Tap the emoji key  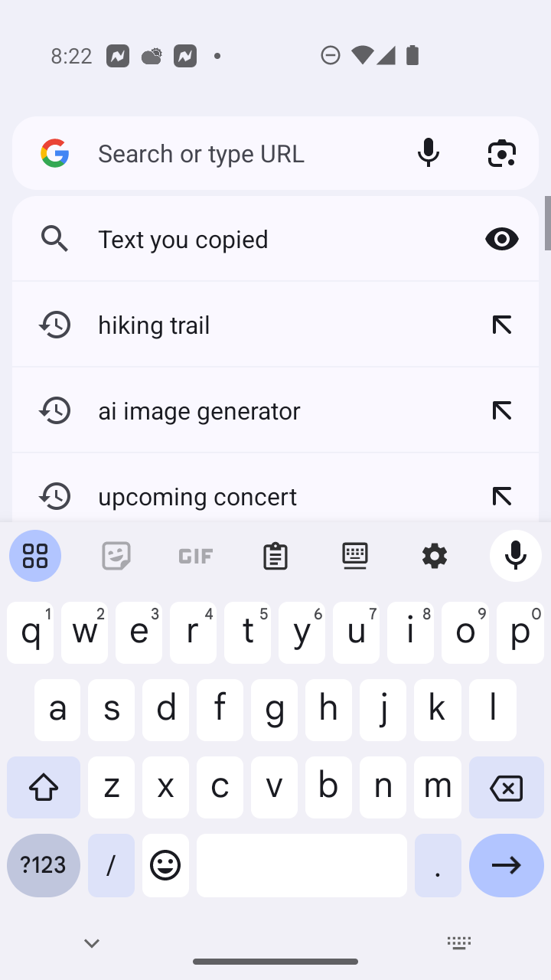coord(165,865)
